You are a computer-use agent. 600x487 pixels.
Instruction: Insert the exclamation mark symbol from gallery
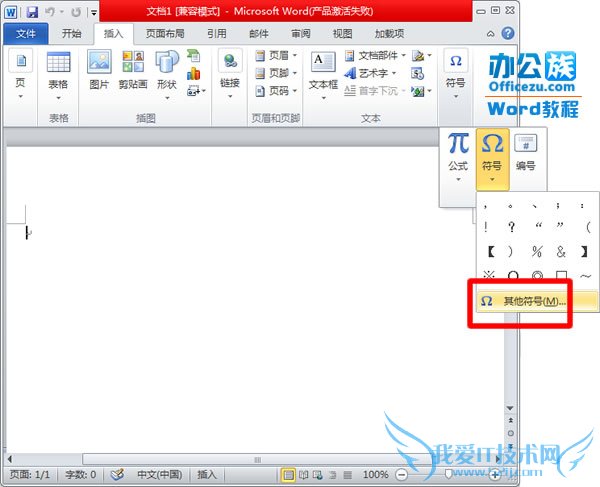click(x=486, y=227)
